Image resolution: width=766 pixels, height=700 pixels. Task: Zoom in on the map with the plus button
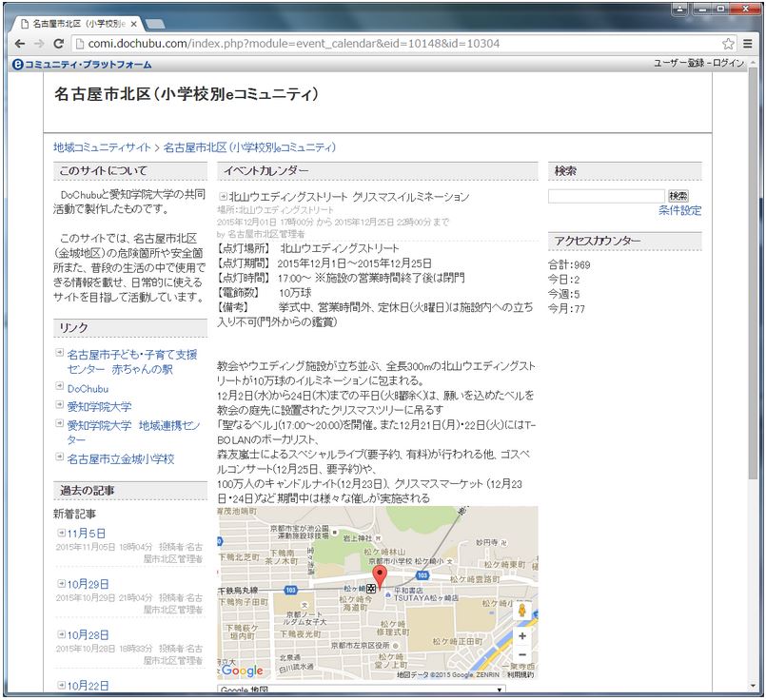pos(522,635)
